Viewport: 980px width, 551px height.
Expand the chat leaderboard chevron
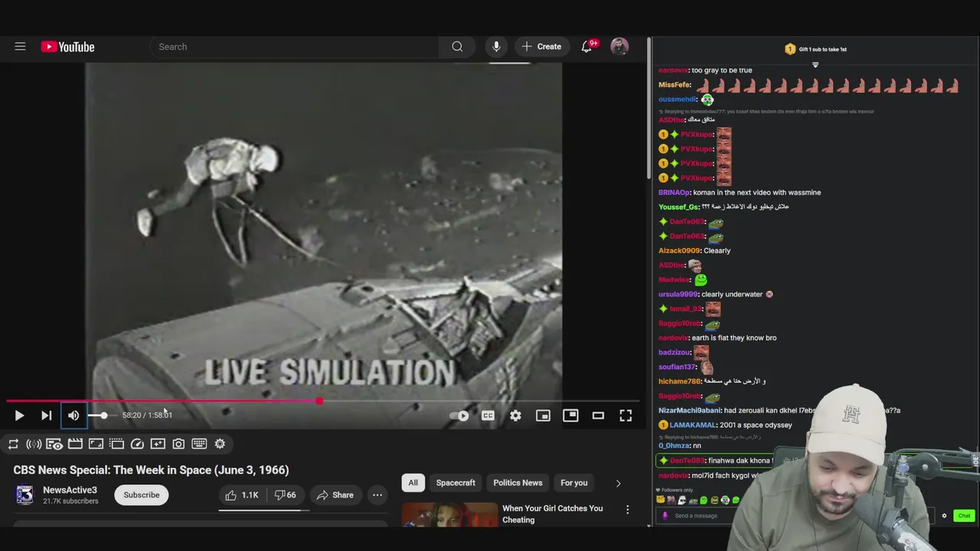815,65
